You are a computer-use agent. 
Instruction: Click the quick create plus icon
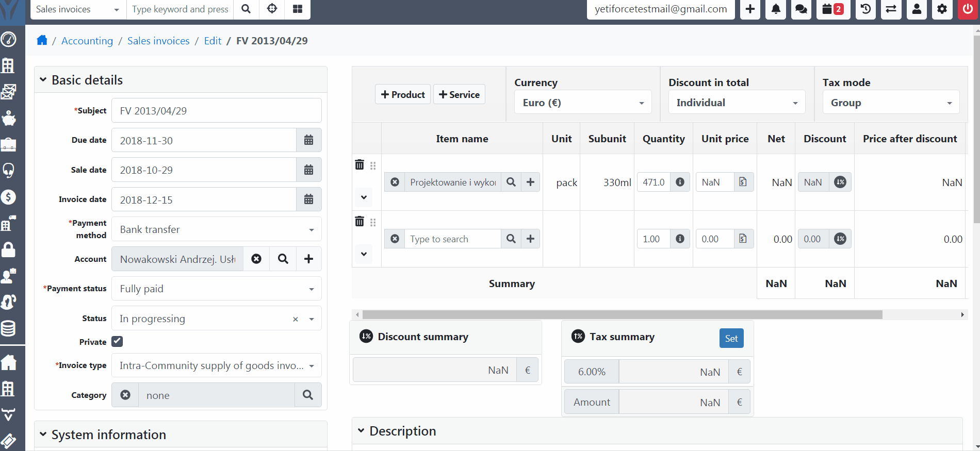750,9
